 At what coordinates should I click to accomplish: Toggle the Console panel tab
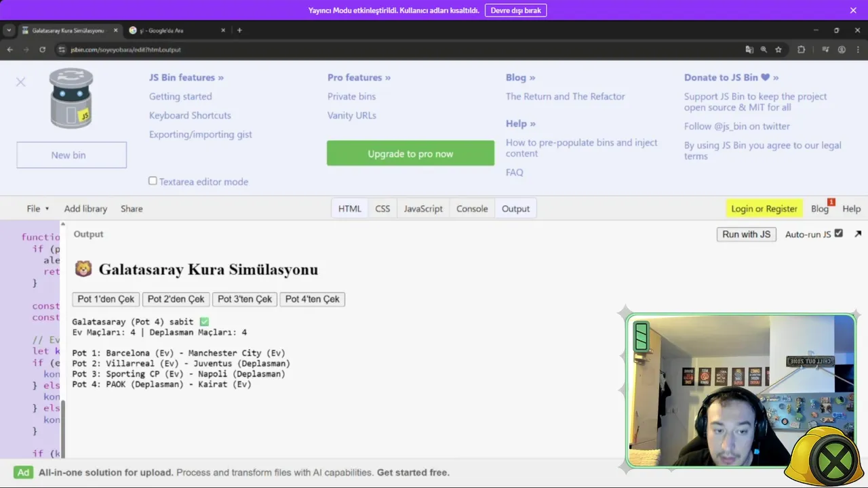(472, 209)
